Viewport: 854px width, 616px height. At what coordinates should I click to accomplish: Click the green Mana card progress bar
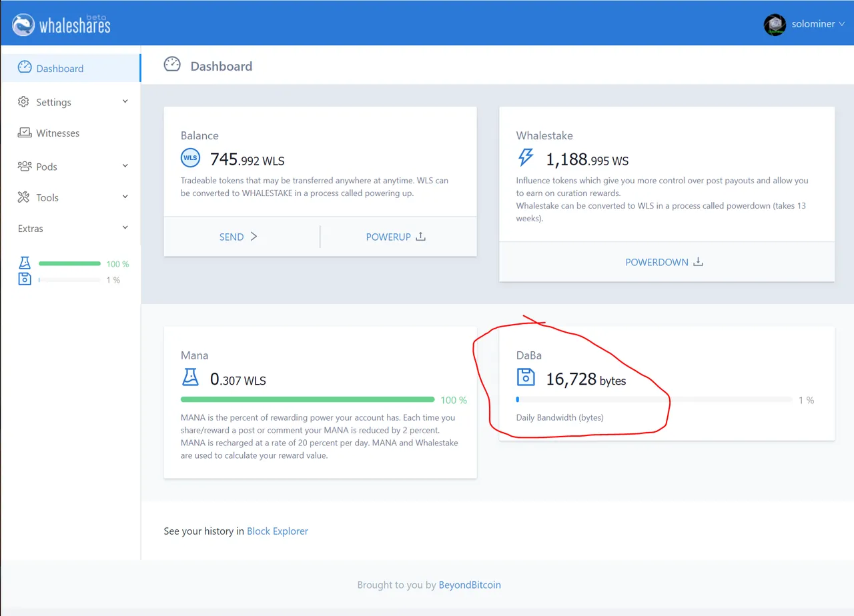click(x=308, y=399)
